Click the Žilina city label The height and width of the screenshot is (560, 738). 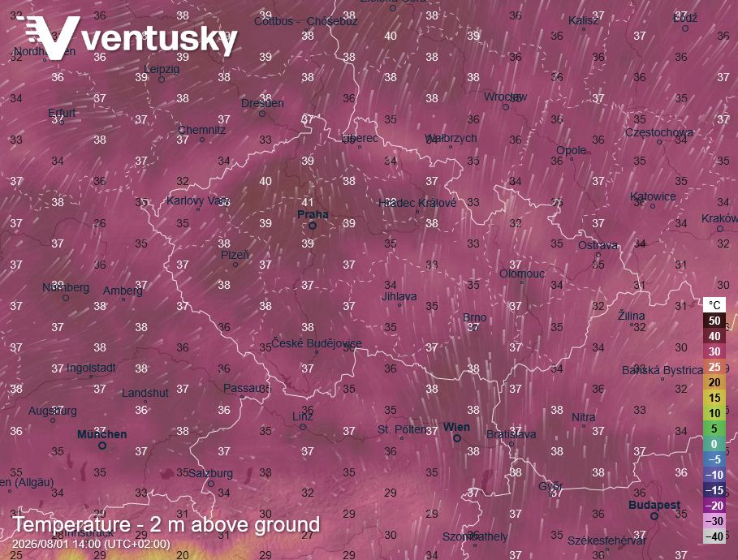pos(631,316)
